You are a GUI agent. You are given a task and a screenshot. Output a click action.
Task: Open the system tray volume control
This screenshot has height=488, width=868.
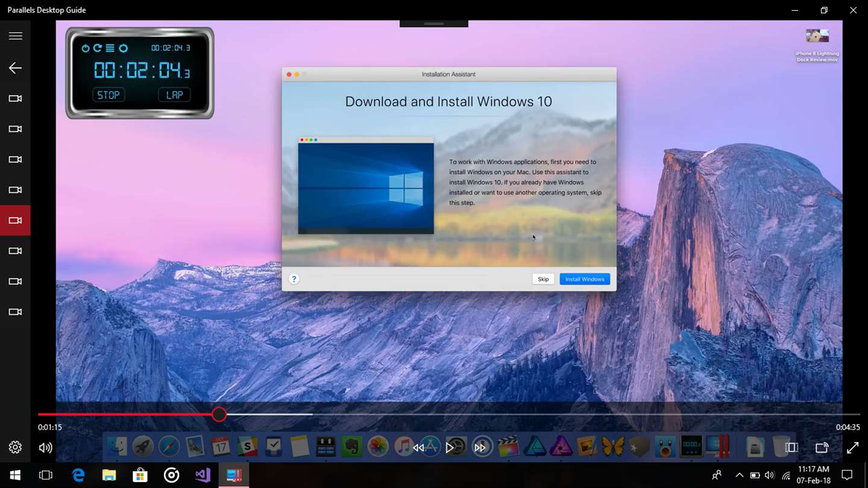[770, 475]
